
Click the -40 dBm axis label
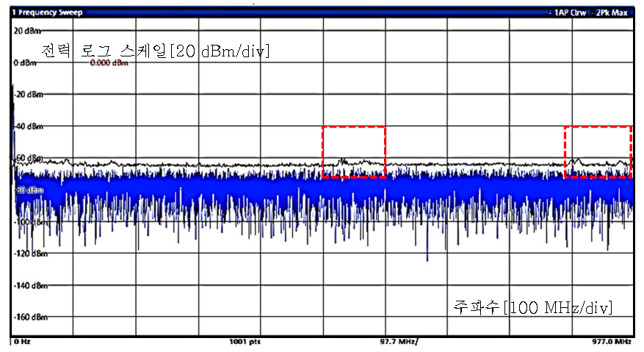[29, 126]
